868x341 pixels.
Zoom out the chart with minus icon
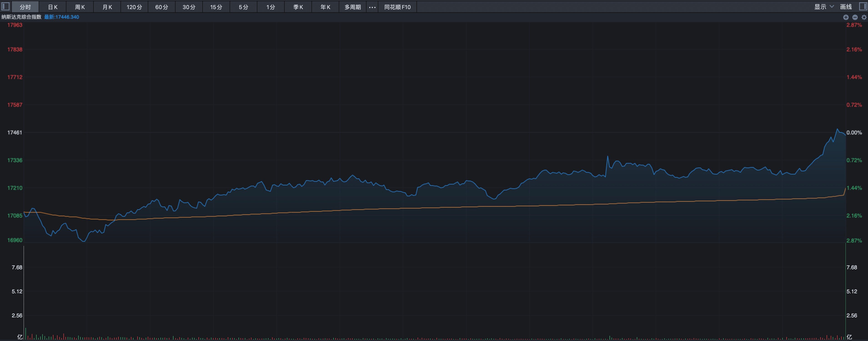(x=855, y=17)
